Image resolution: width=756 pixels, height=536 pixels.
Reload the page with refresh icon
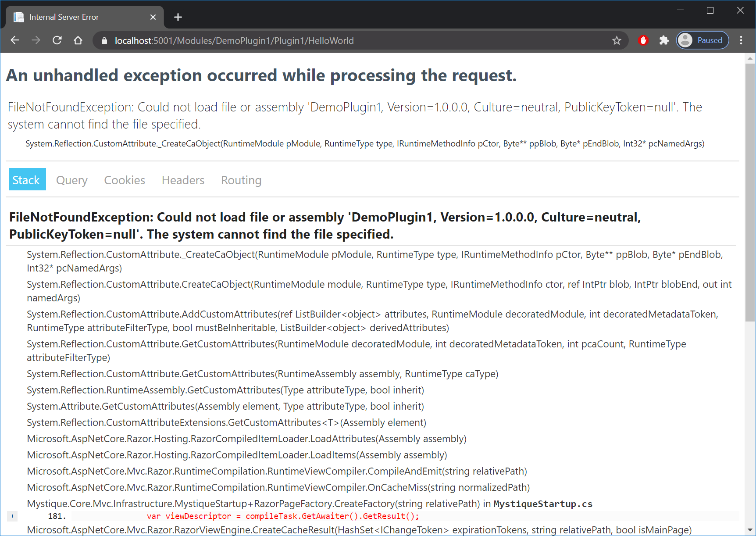(57, 40)
